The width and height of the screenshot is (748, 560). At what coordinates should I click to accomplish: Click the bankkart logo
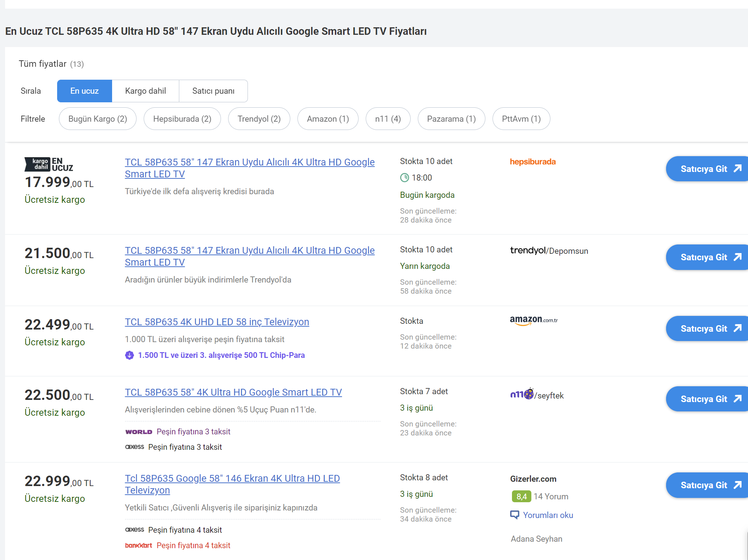pyautogui.click(x=139, y=545)
